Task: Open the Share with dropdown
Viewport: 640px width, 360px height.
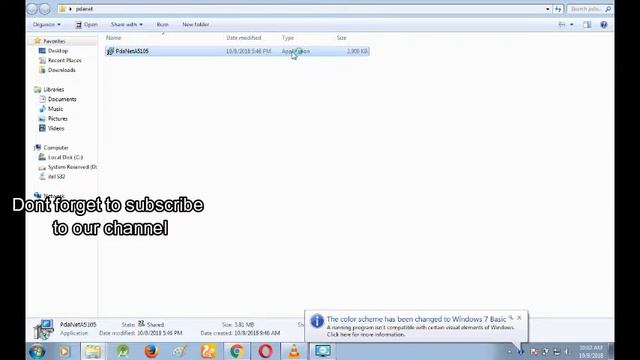Action: click(127, 24)
